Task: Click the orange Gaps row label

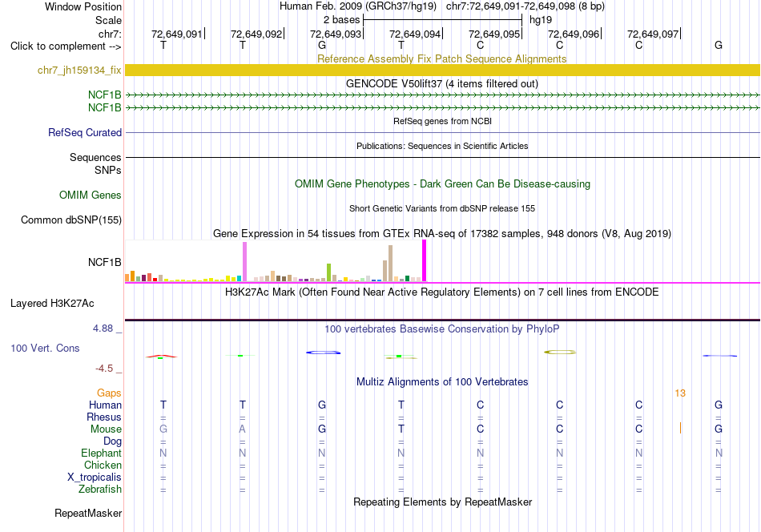Action: [109, 393]
